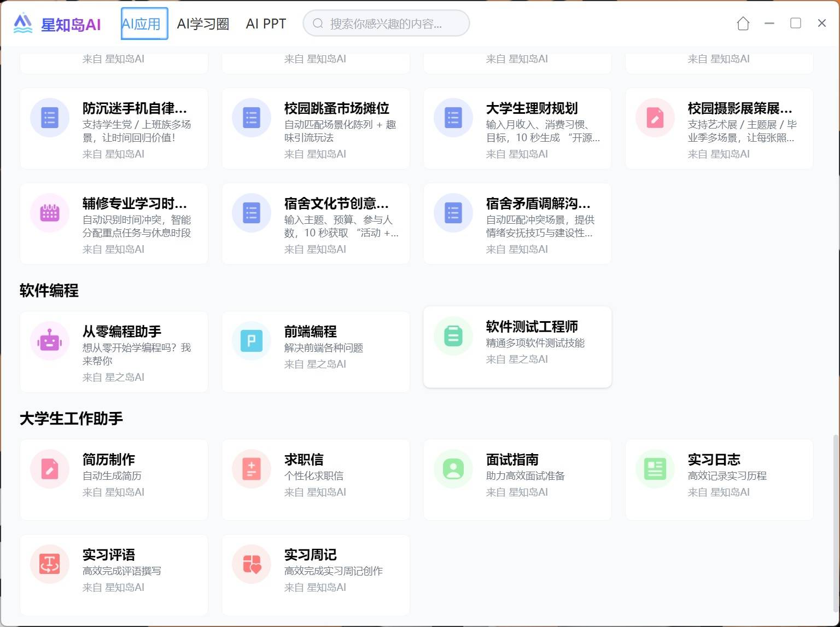Click the green person icon for 面试指南
The height and width of the screenshot is (627, 840).
click(x=453, y=469)
